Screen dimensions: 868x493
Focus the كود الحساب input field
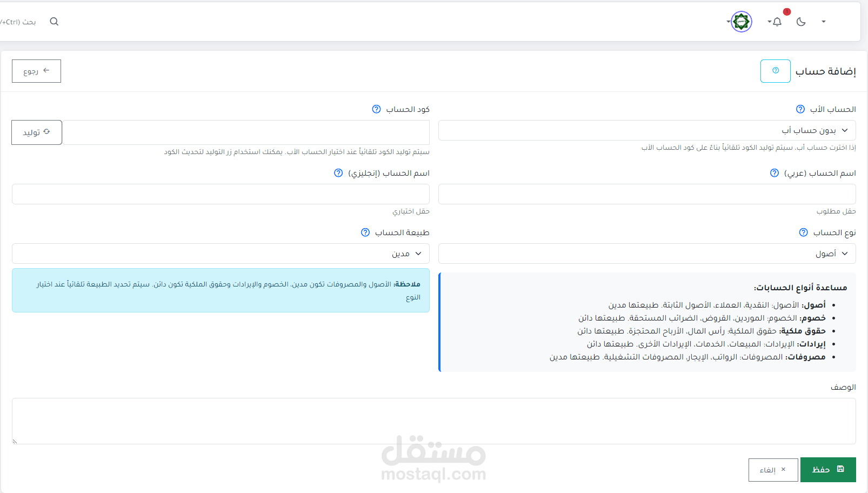[x=246, y=132]
